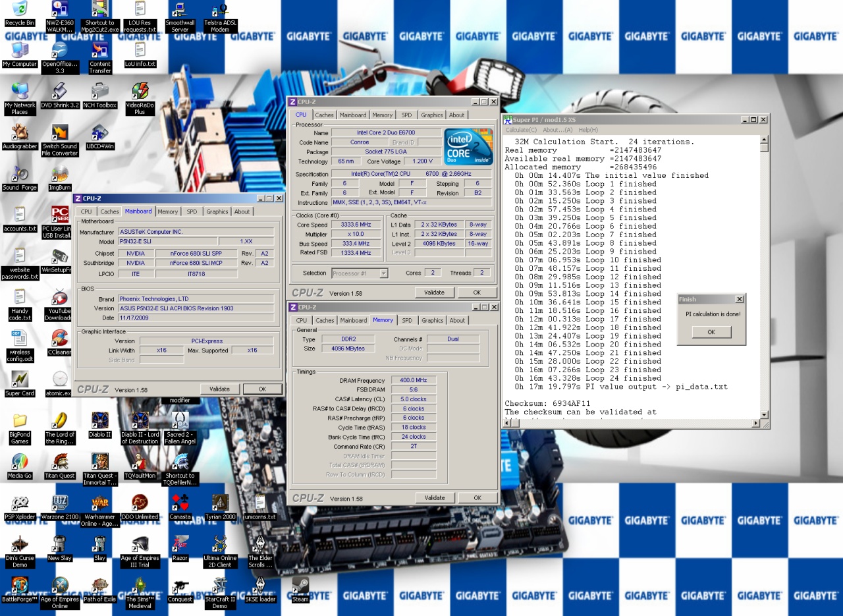The width and height of the screenshot is (843, 616).
Task: Launch Razor desktop shortcut
Action: [180, 548]
